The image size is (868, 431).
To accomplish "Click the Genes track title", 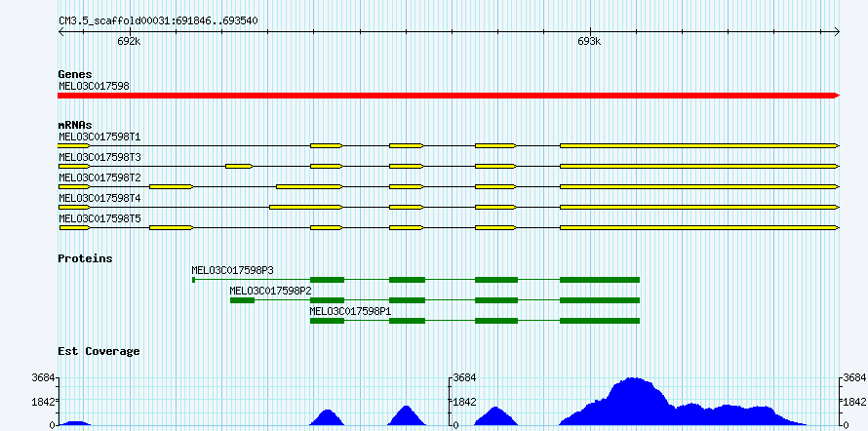I will pyautogui.click(x=75, y=74).
